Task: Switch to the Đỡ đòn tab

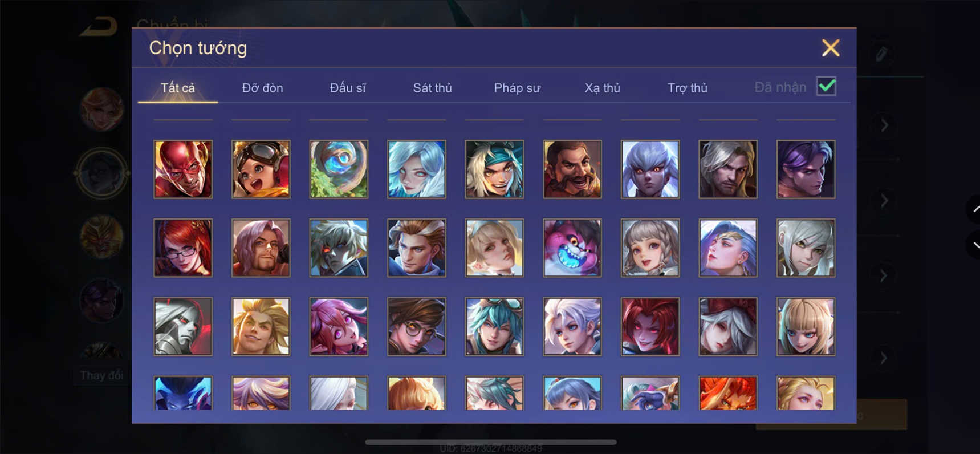Action: click(x=262, y=88)
